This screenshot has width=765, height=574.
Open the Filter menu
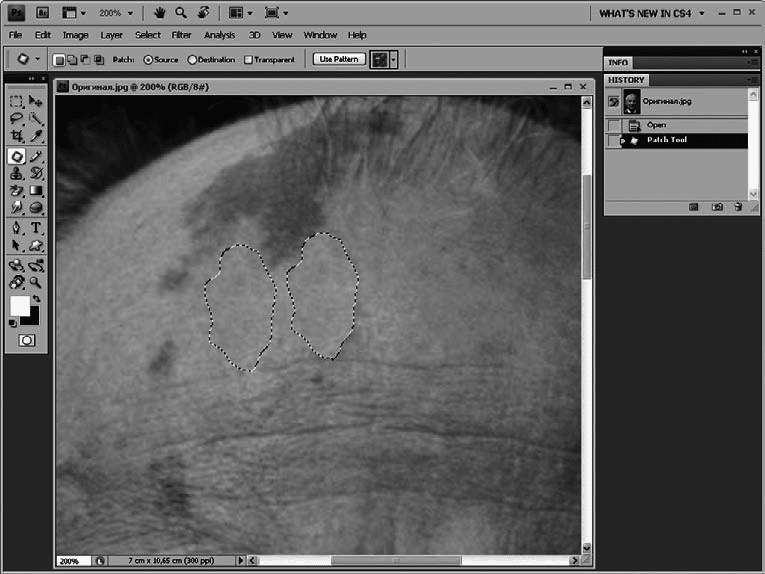pos(181,35)
